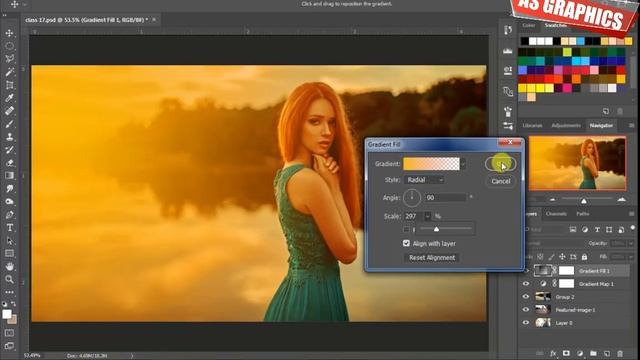Viewport: 640px width, 360px height.
Task: Filter for adjustment layers icon
Action: pyautogui.click(x=585, y=230)
